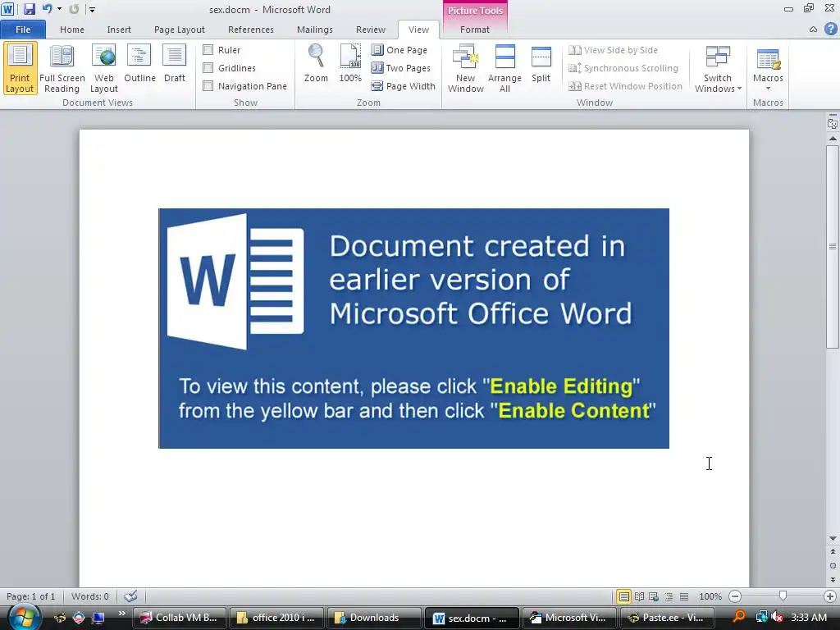Click the 100% zoom level in status bar
Viewport: 840px width, 630px height.
tap(710, 596)
